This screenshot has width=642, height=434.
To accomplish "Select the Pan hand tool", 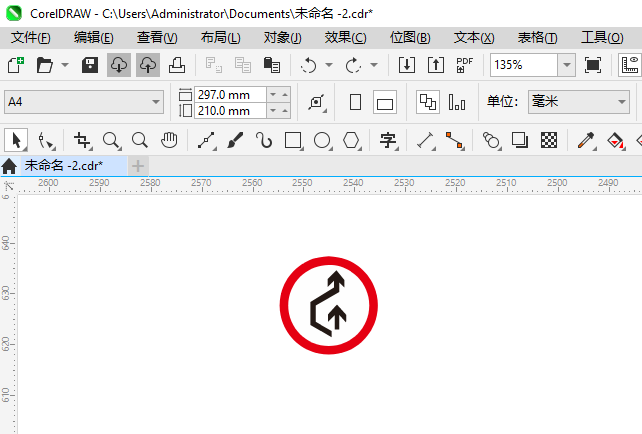I will 169,140.
